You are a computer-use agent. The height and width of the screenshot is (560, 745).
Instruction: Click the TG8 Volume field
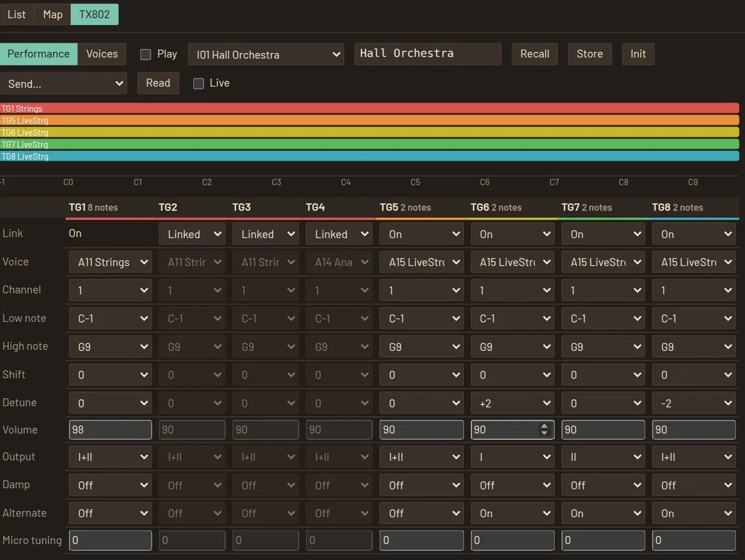pyautogui.click(x=694, y=430)
